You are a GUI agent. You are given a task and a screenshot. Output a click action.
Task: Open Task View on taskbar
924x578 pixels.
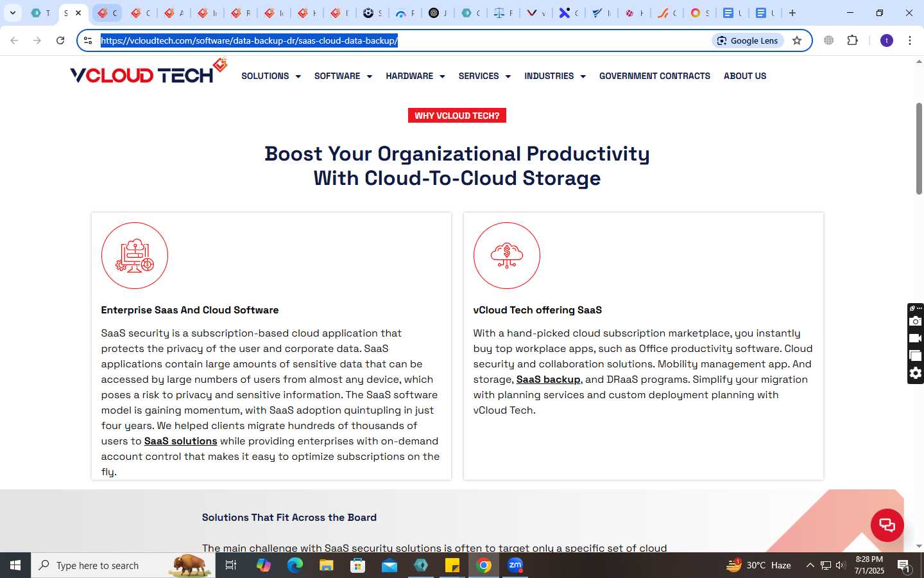click(231, 565)
